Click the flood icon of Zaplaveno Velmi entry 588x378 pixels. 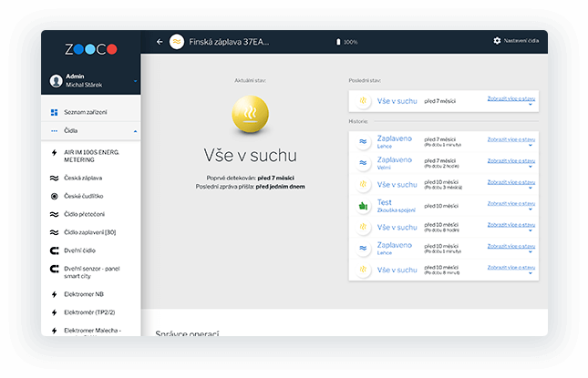(x=363, y=163)
